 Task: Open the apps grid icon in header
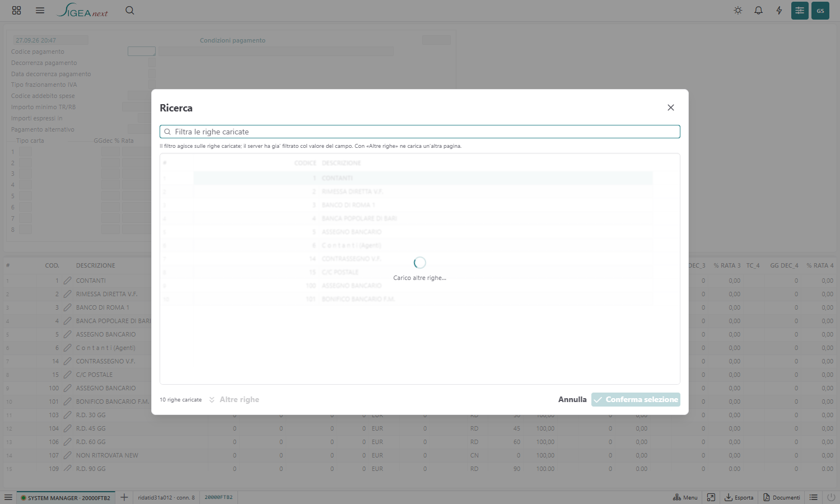16,10
